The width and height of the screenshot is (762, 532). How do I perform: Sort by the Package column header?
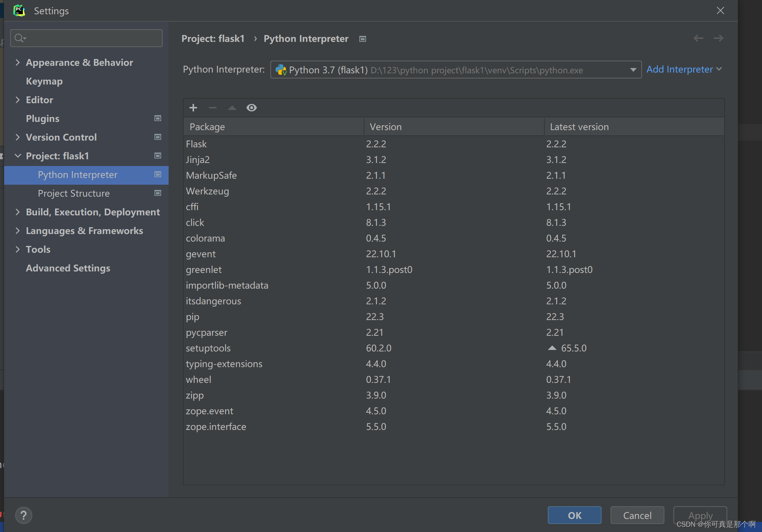tap(274, 127)
